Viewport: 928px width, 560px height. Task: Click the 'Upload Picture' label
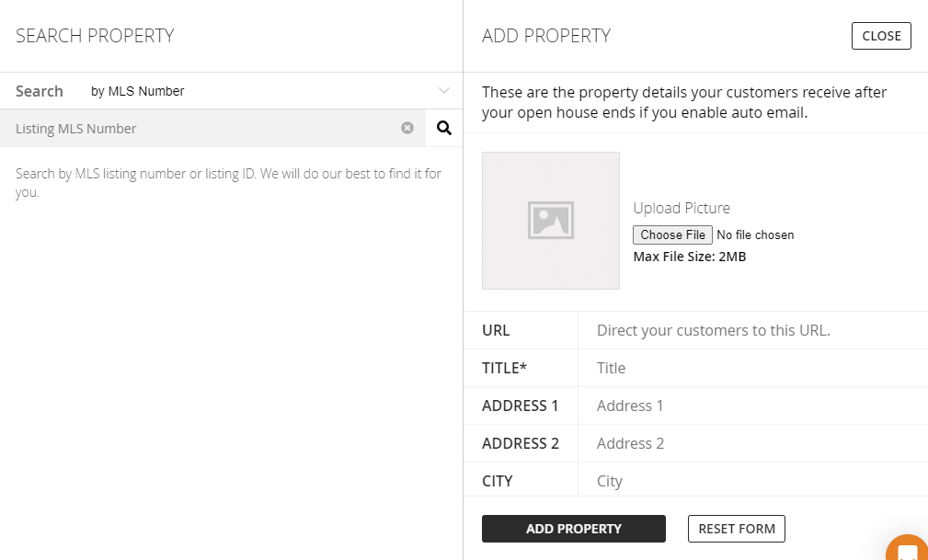(682, 208)
